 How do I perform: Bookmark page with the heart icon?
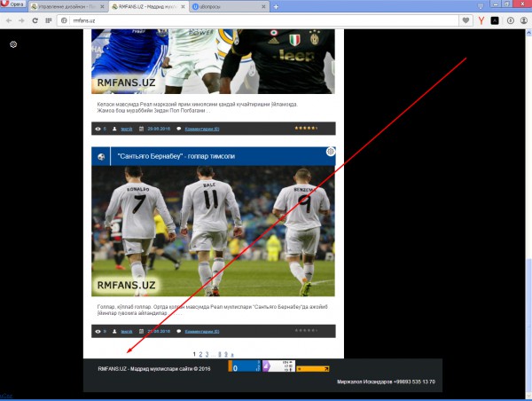(465, 20)
